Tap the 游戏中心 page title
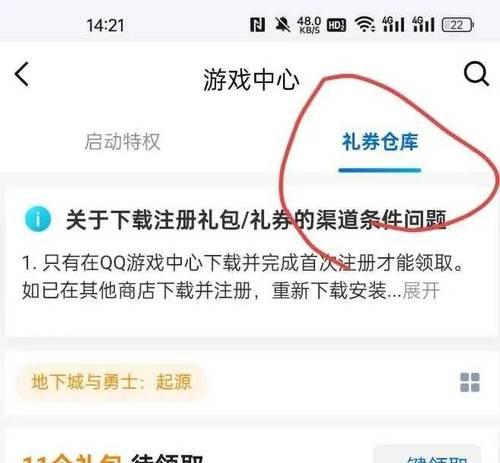 pyautogui.click(x=251, y=79)
